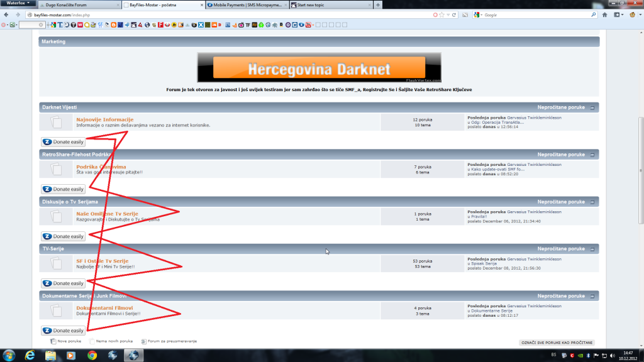Viewport: 644px width, 362px height.
Task: Click the red circle icon in address bar
Action: (435, 15)
